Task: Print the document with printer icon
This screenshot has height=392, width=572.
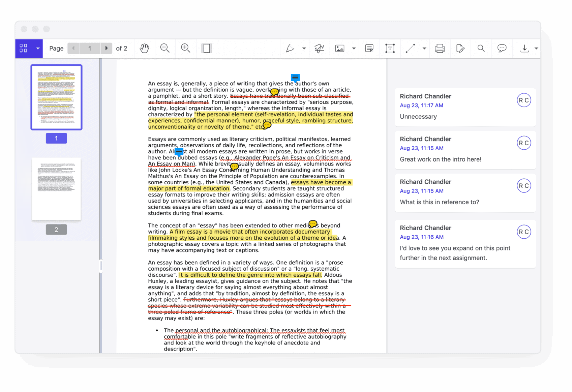Action: click(x=440, y=48)
